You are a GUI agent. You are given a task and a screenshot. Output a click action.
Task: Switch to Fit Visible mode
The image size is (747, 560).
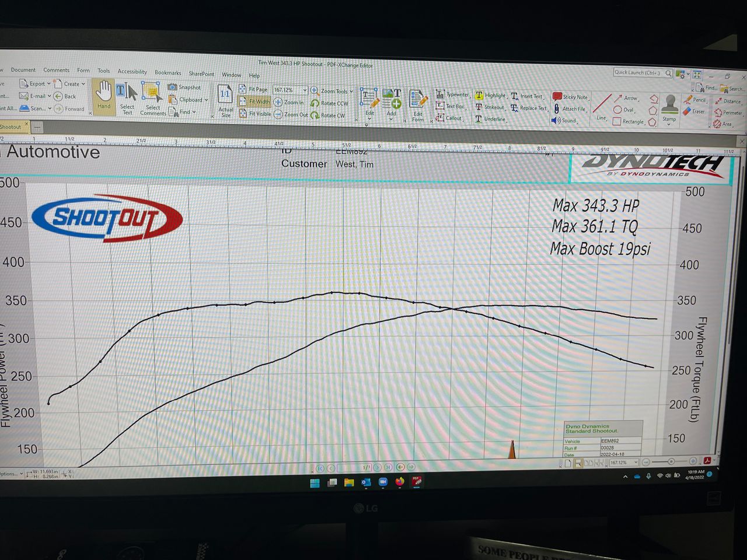pos(255,114)
